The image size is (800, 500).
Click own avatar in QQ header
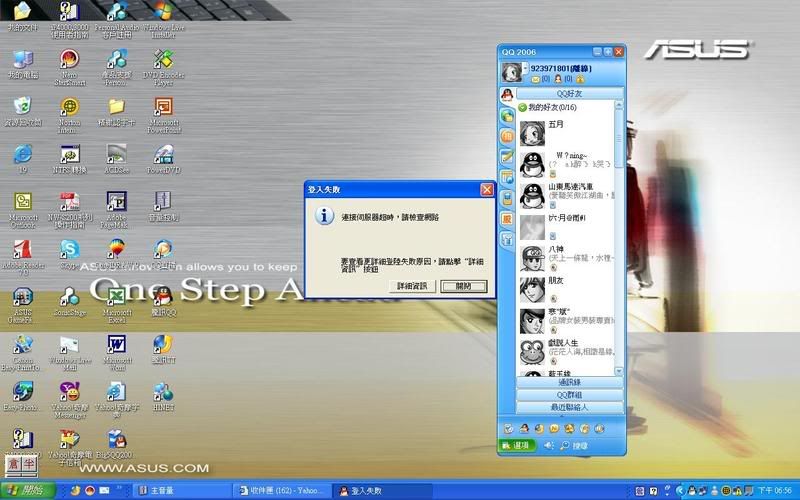(x=511, y=72)
